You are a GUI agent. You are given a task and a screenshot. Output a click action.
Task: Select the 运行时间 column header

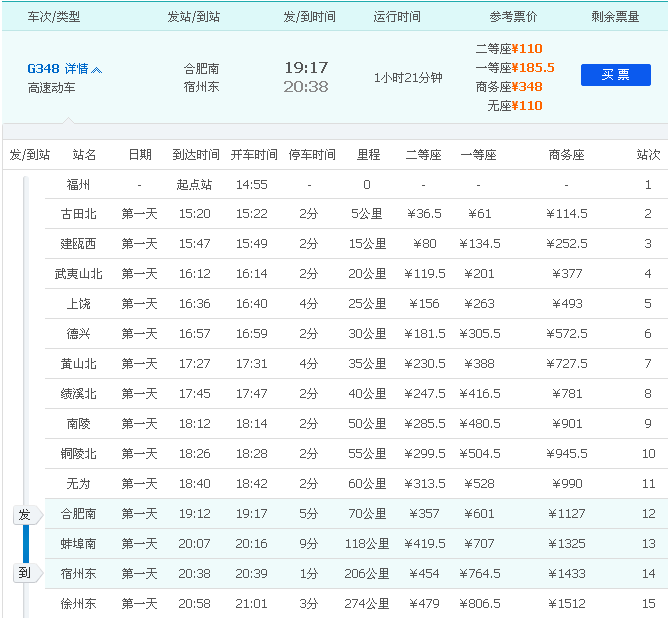tap(397, 17)
